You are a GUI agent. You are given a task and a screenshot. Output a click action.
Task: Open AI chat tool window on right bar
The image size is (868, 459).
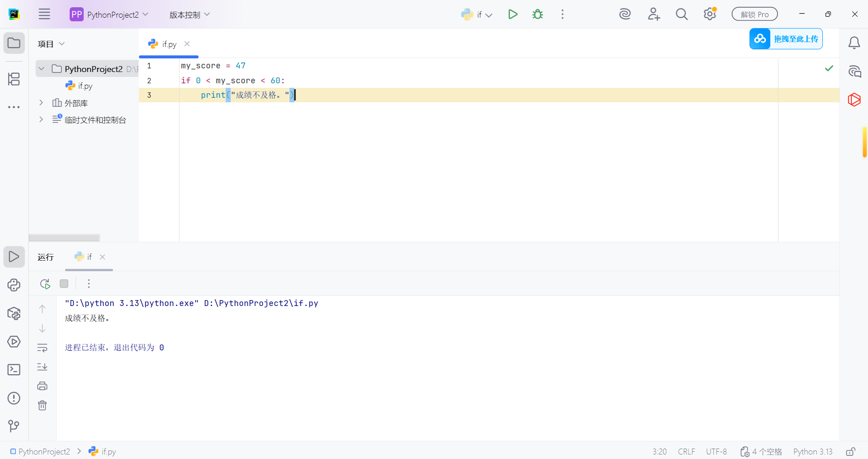[x=854, y=72]
